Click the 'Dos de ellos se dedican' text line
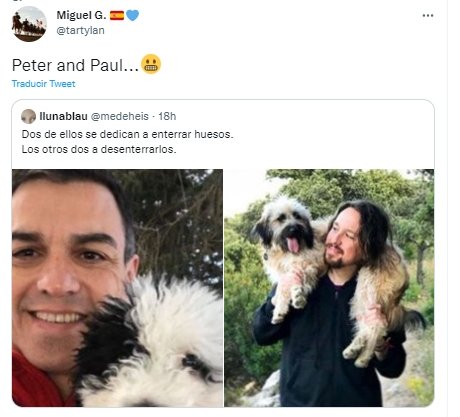Screen dimensions: 460x417 point(127,134)
